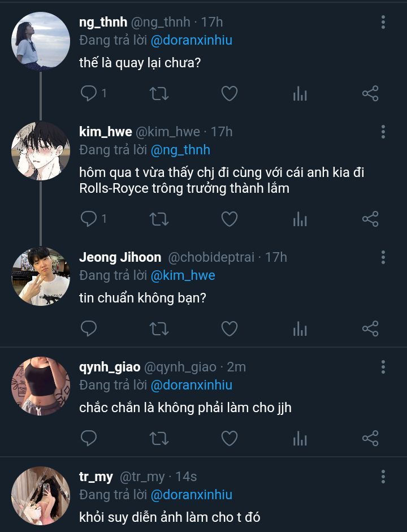The height and width of the screenshot is (532, 407).
Task: View analytics on Jeong Jihoon's tweet
Action: pyautogui.click(x=300, y=328)
